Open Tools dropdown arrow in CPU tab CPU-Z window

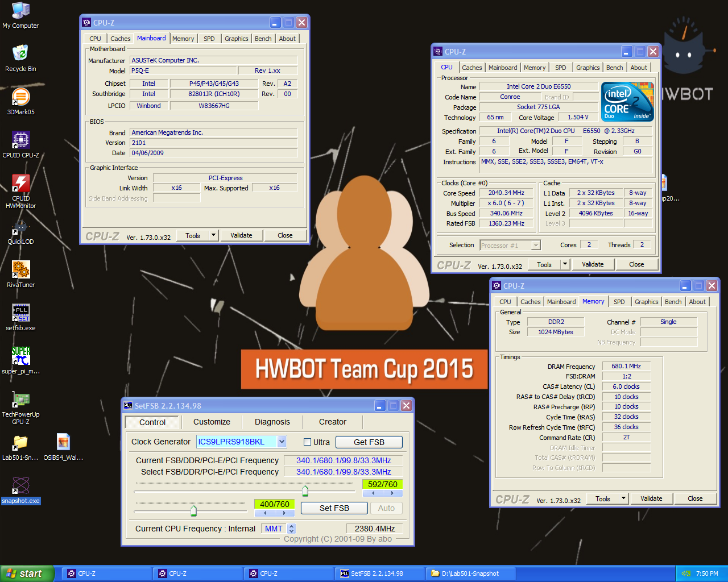coord(565,264)
